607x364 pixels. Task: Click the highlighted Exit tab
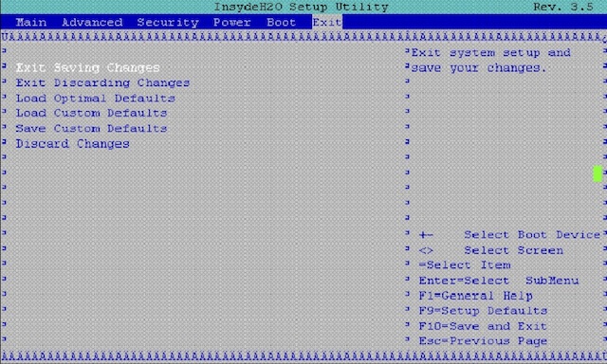327,22
